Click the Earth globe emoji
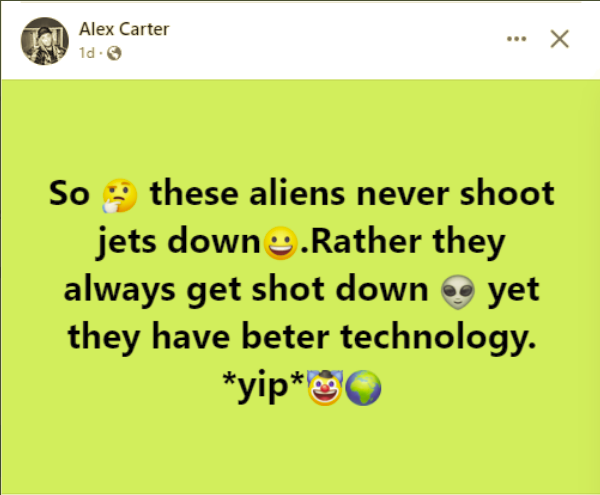Image resolution: width=600 pixels, height=495 pixels. [363, 387]
